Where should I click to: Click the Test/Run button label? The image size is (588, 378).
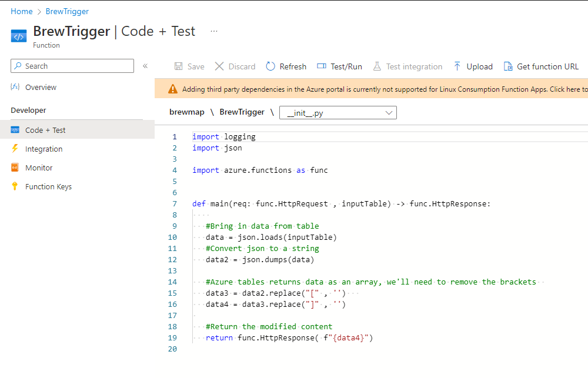click(346, 66)
